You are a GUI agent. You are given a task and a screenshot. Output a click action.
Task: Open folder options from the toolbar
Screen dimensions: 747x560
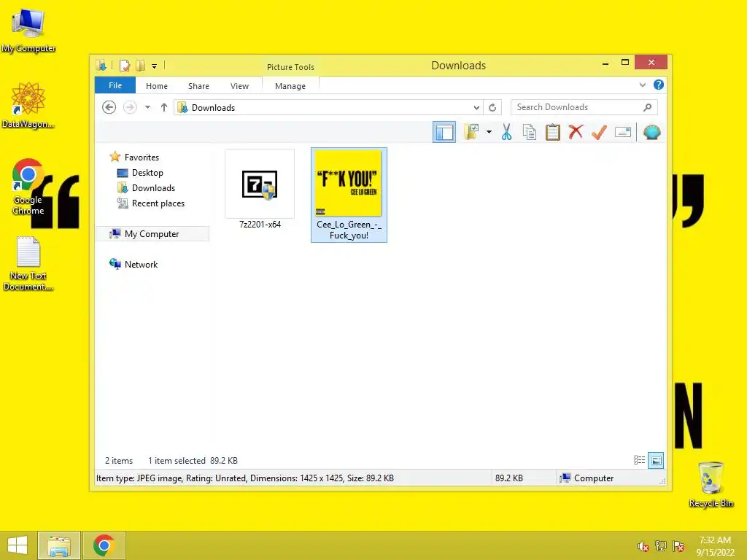click(x=472, y=132)
